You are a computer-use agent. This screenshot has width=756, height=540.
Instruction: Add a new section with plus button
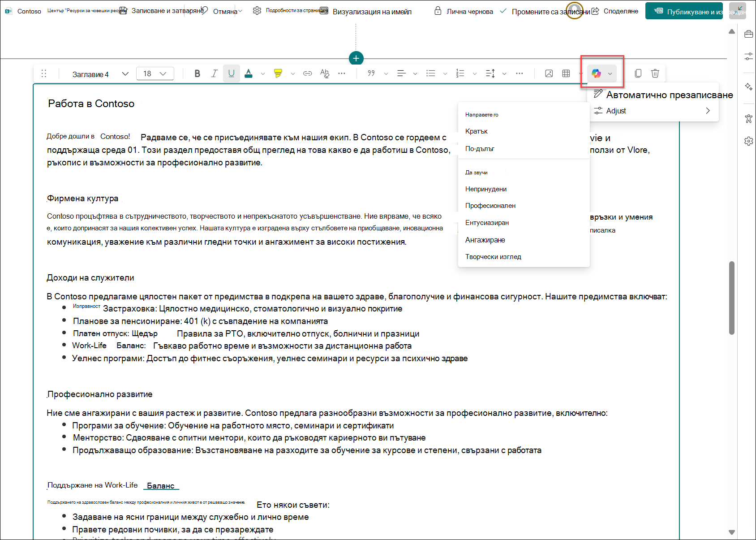point(356,58)
